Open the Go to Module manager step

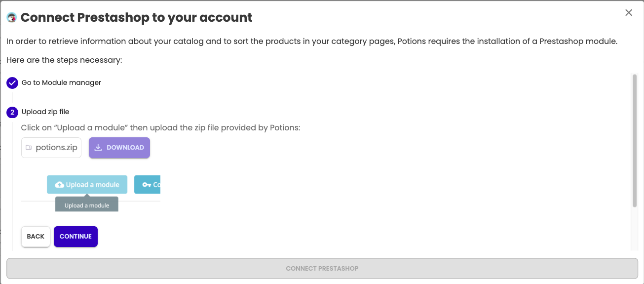click(61, 82)
